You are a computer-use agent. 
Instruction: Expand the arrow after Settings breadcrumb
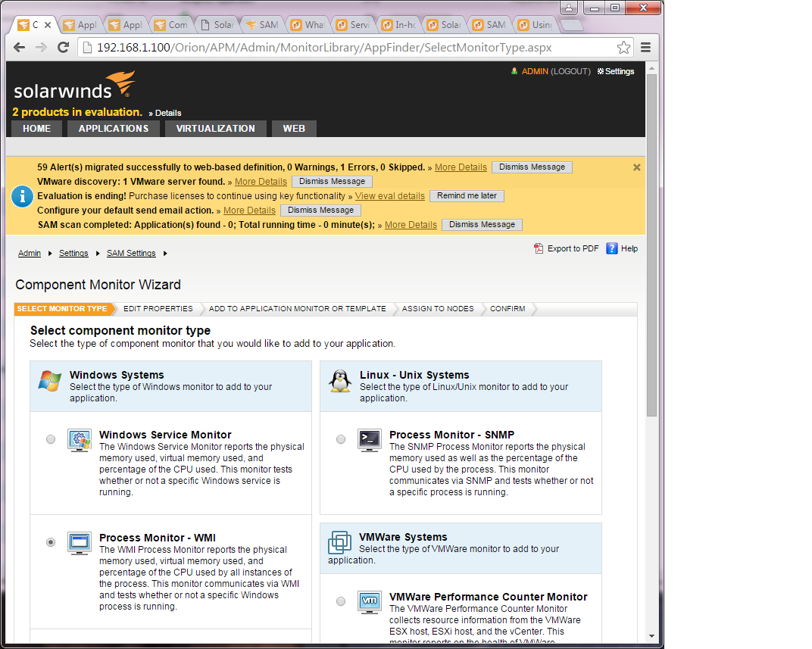[x=98, y=253]
